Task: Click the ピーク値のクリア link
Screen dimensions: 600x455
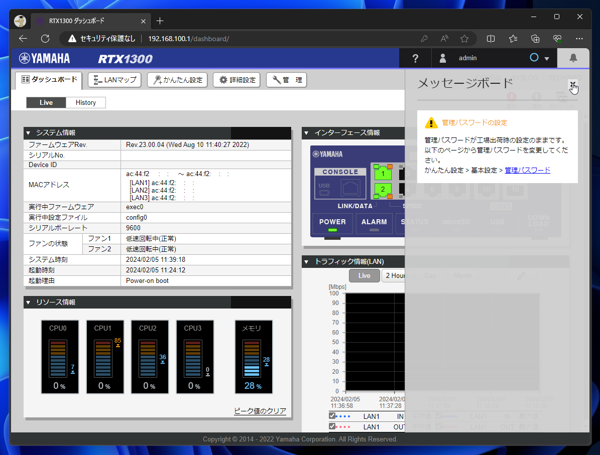Action: [260, 411]
